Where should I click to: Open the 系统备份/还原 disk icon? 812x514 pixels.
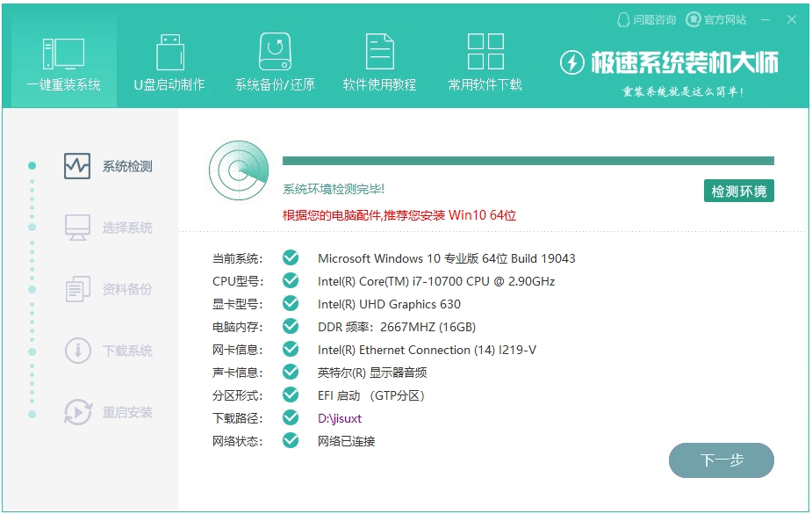pyautogui.click(x=275, y=51)
